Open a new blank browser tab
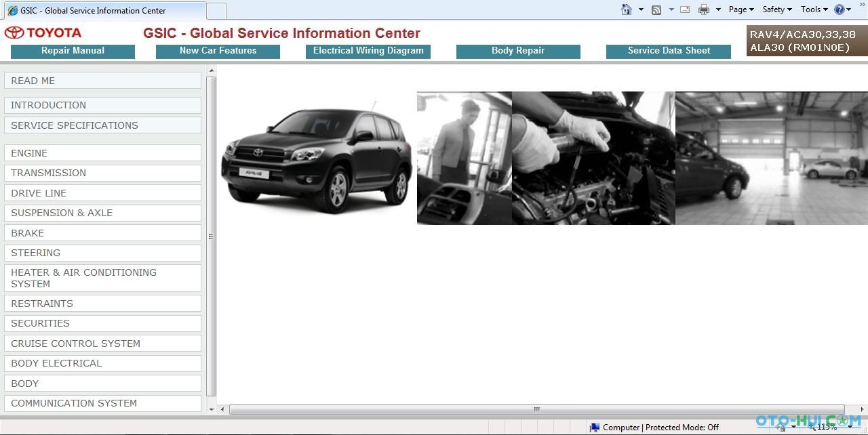The width and height of the screenshot is (868, 435). pos(216,11)
